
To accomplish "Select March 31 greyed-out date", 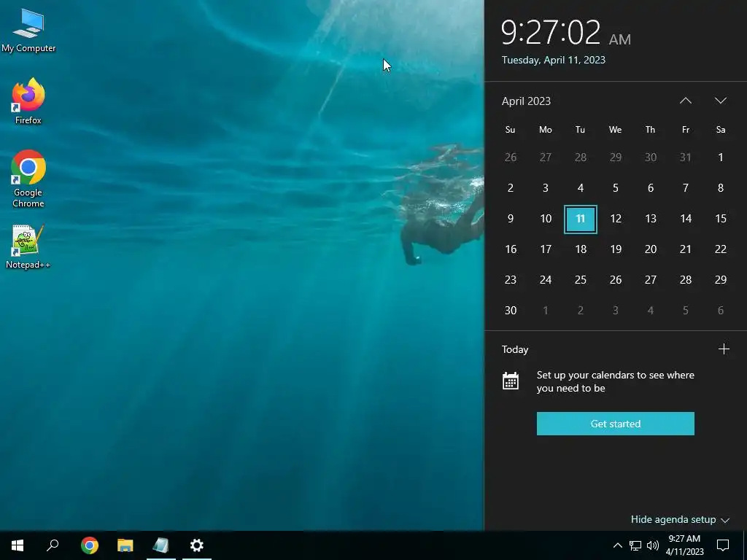I will pyautogui.click(x=686, y=157).
